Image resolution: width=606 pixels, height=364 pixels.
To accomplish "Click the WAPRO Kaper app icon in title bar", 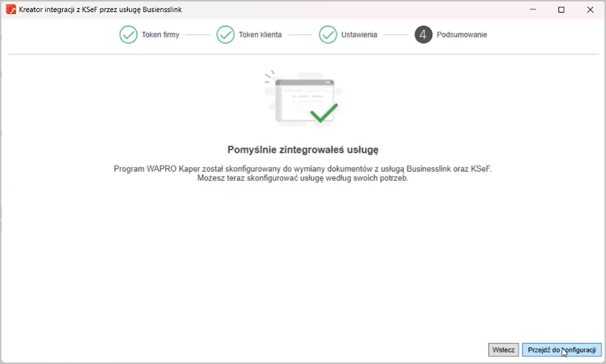I will tap(11, 10).
